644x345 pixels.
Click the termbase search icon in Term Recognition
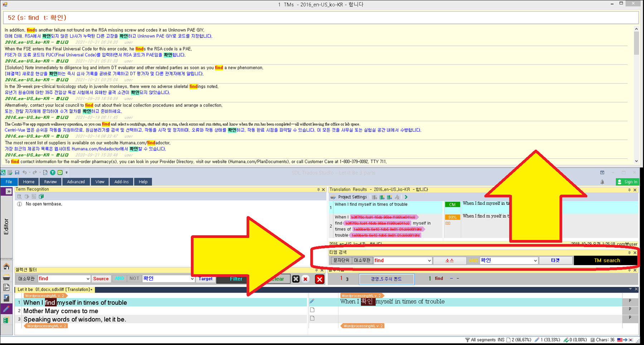click(x=19, y=196)
